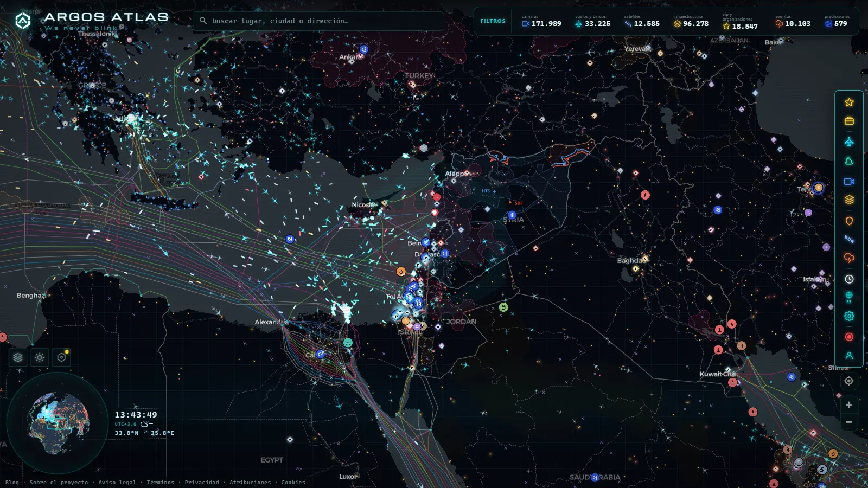
Task: Click the mini globe overview
Action: tap(58, 423)
